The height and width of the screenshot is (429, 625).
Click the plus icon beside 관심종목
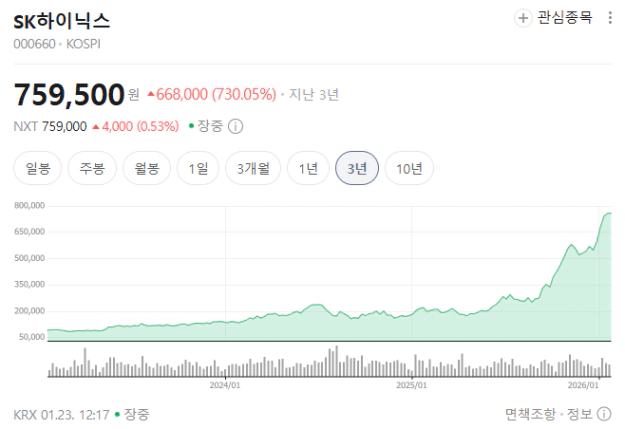[524, 18]
